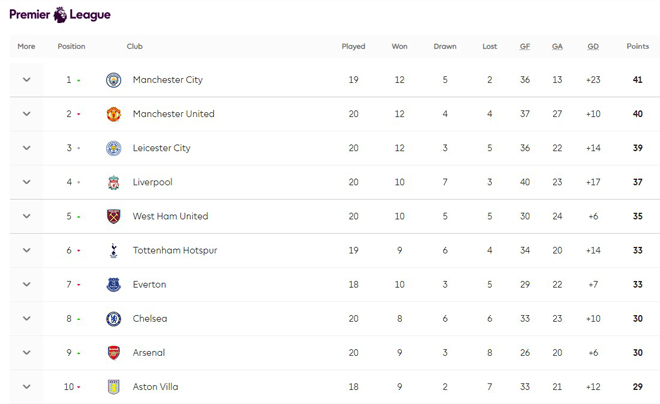Screen dimensions: 660x404
Task: Click the Leicester City club crest
Action: [113, 148]
